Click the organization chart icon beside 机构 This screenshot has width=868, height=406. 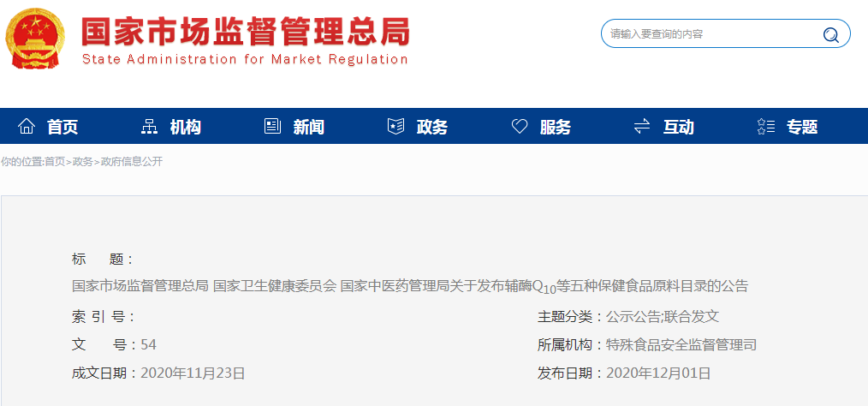[x=149, y=127]
